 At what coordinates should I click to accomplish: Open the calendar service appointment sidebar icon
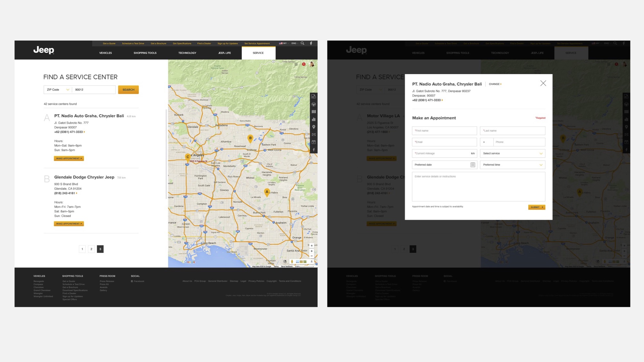click(314, 142)
